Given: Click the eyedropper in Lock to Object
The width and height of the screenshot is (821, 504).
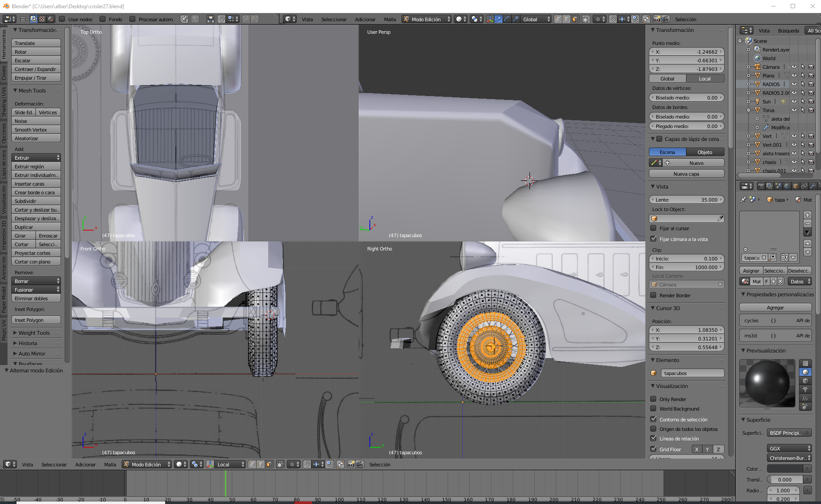Looking at the screenshot, I should click(x=720, y=218).
